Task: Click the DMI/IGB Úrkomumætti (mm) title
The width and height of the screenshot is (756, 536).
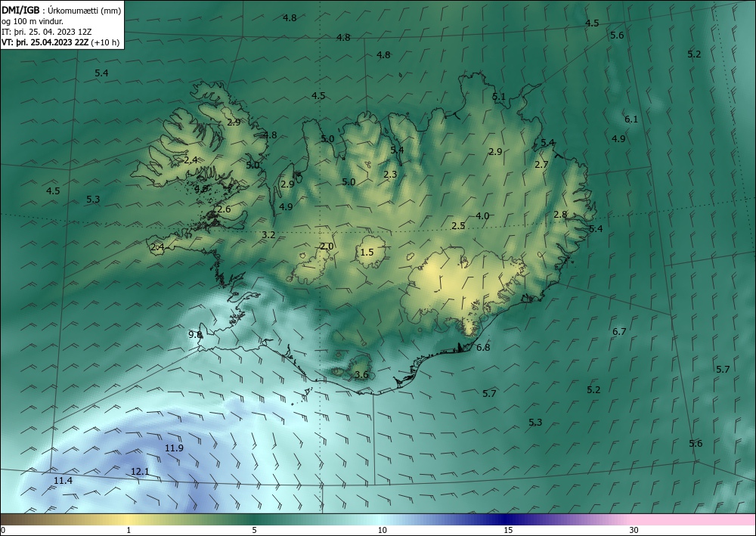Action: click(61, 10)
